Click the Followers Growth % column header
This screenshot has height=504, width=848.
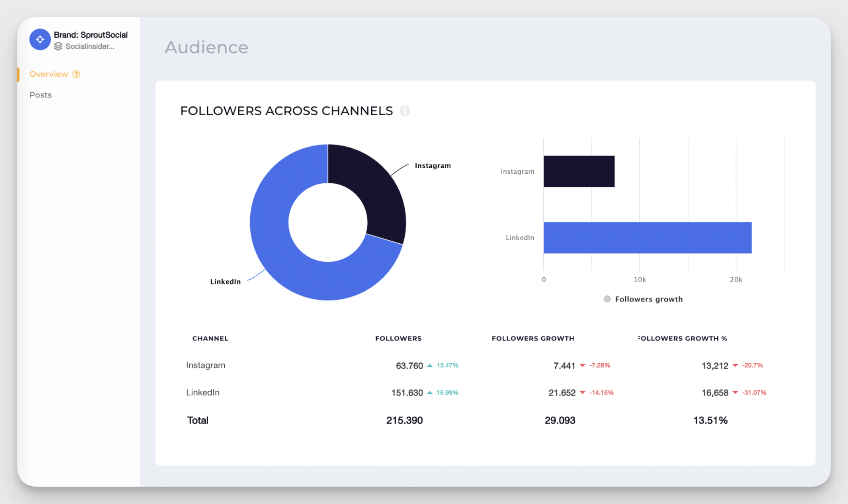(682, 338)
